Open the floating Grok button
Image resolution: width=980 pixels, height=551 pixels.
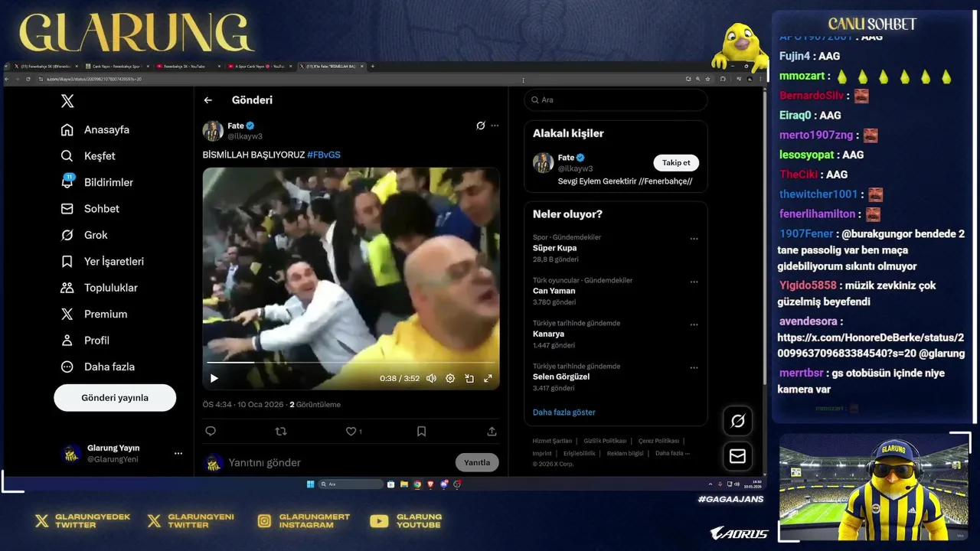click(738, 421)
